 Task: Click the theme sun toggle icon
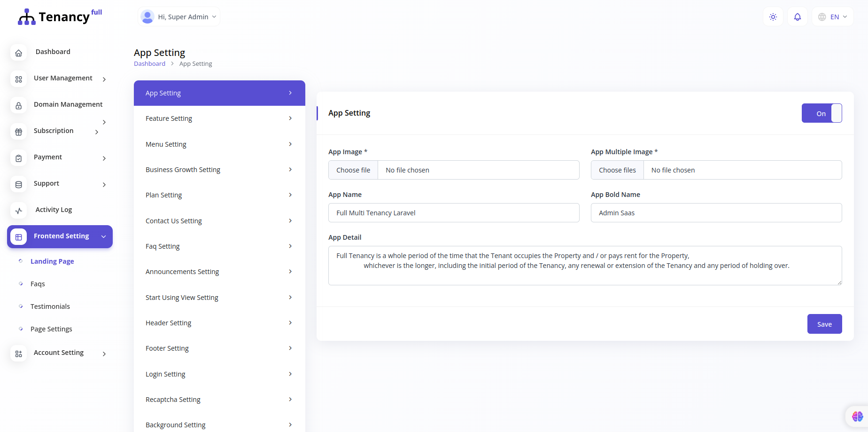(x=773, y=16)
